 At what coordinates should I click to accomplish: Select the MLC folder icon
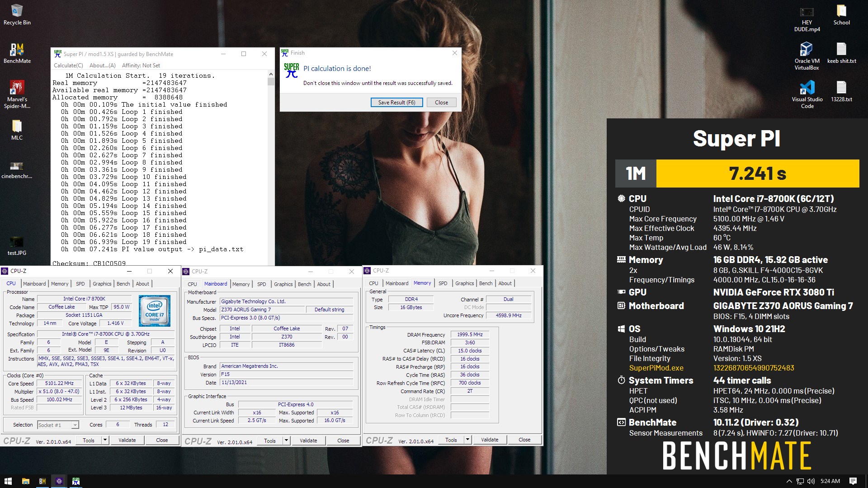pos(17,130)
